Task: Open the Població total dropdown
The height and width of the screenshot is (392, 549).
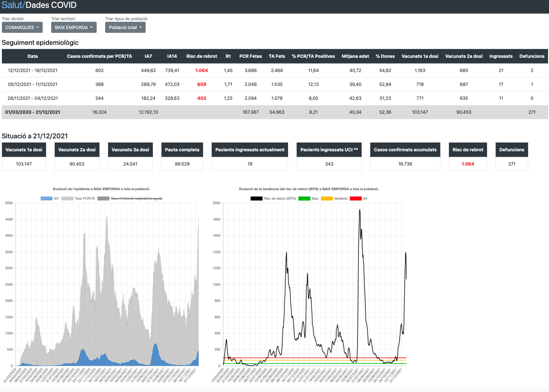Action: point(125,27)
